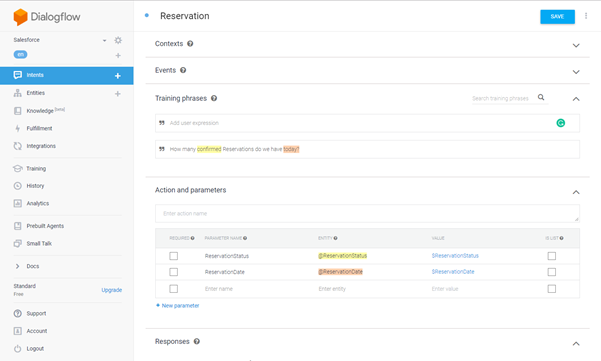This screenshot has width=601, height=361.
Task: Expand the Events section chevron
Action: [576, 72]
